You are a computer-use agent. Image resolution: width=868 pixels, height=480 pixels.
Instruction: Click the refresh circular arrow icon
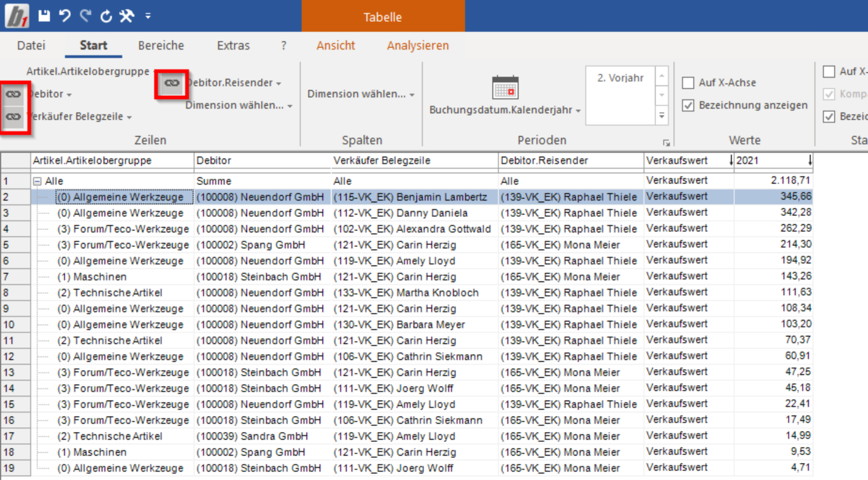pyautogui.click(x=106, y=17)
